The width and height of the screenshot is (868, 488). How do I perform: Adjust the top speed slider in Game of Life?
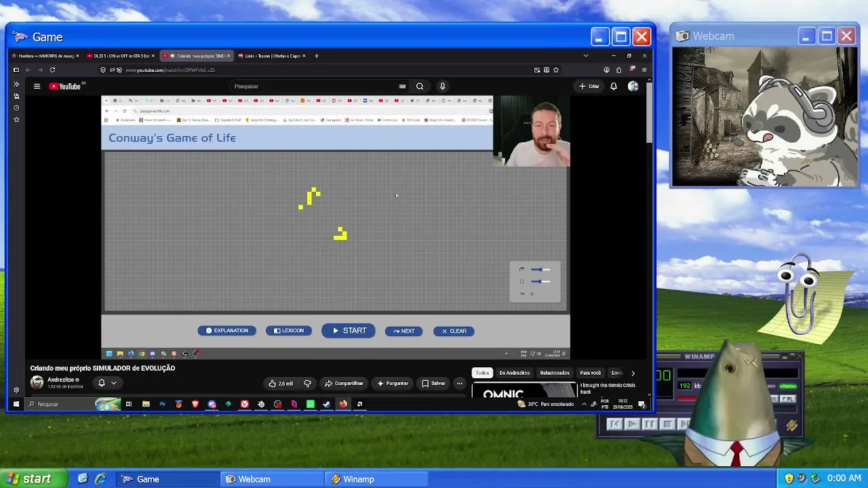click(540, 270)
